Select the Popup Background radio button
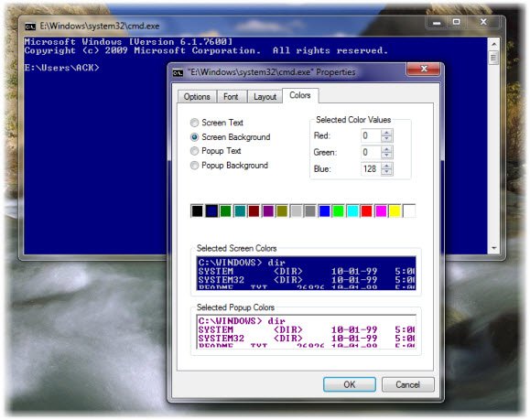Viewport: 530px width, 420px height. click(194, 166)
